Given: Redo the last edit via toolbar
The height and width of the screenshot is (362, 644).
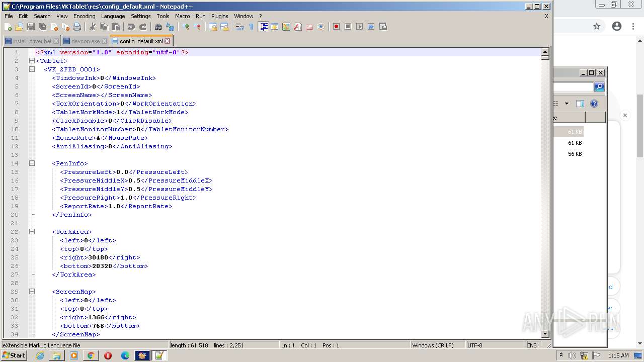Looking at the screenshot, I should coord(143,27).
